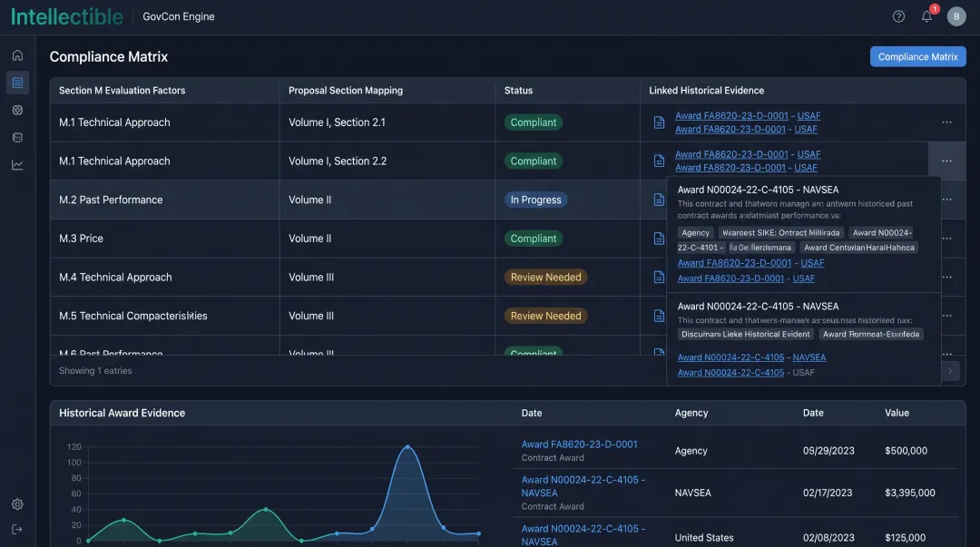Open notifications bell icon
This screenshot has width=980, height=547.
pyautogui.click(x=926, y=17)
